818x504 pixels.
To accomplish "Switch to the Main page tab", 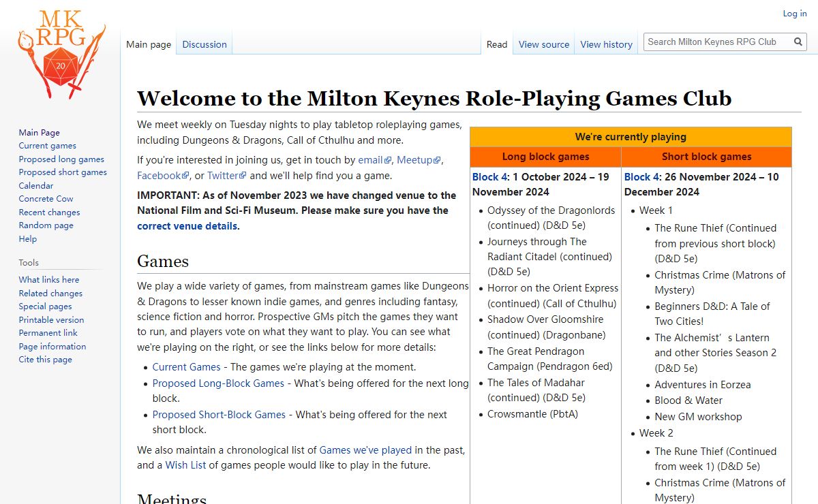I will click(149, 44).
